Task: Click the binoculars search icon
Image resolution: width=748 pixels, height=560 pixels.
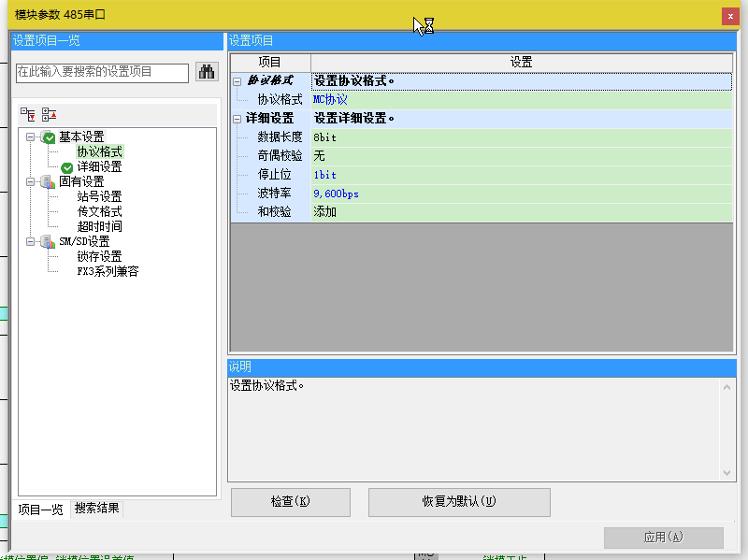Action: (x=206, y=72)
